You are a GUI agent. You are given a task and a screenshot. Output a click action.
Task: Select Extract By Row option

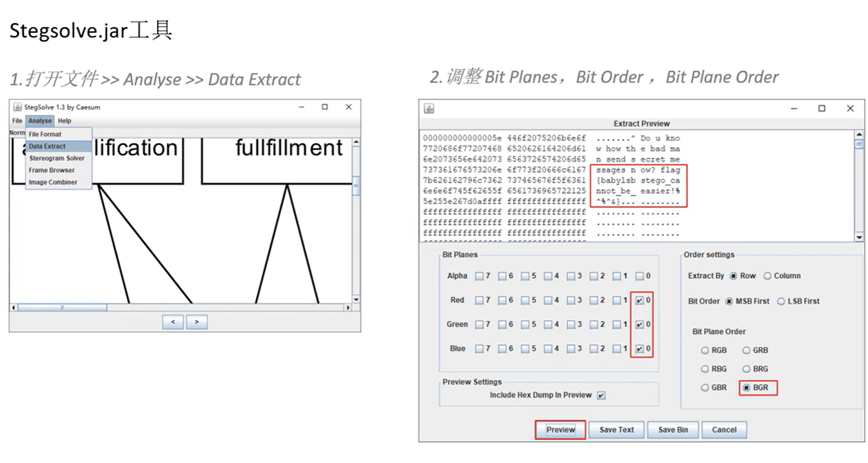pyautogui.click(x=733, y=276)
